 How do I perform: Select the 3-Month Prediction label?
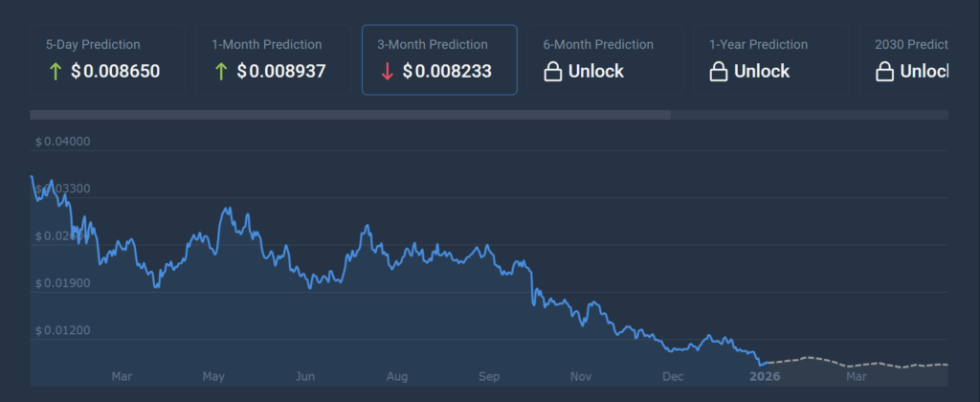point(433,44)
